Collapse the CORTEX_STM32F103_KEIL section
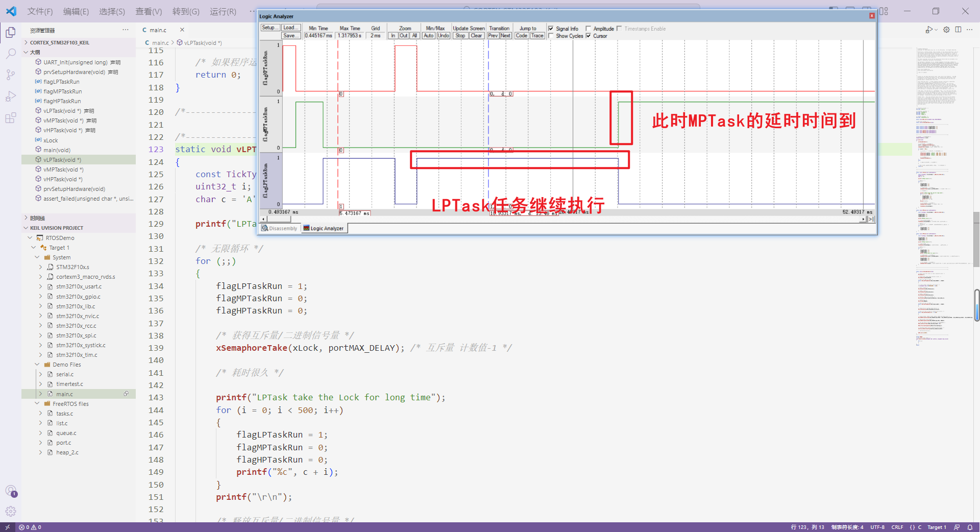980x532 pixels. [79, 42]
